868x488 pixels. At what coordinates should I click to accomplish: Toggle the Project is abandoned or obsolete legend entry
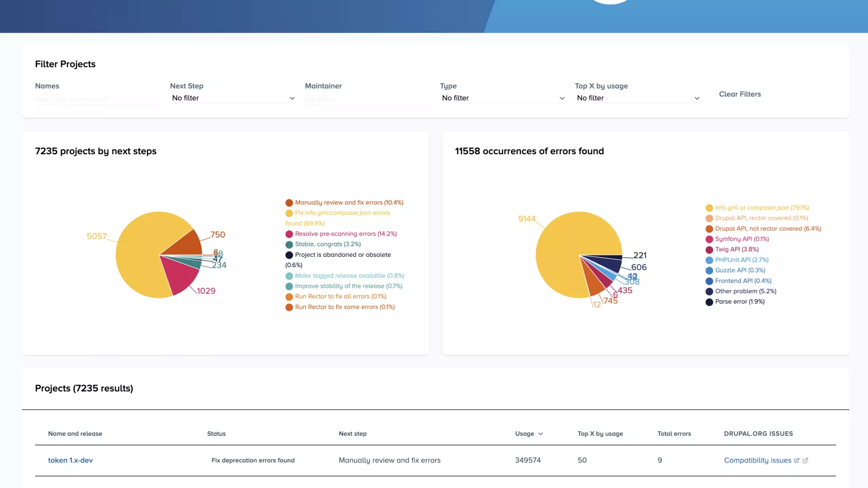pyautogui.click(x=338, y=260)
